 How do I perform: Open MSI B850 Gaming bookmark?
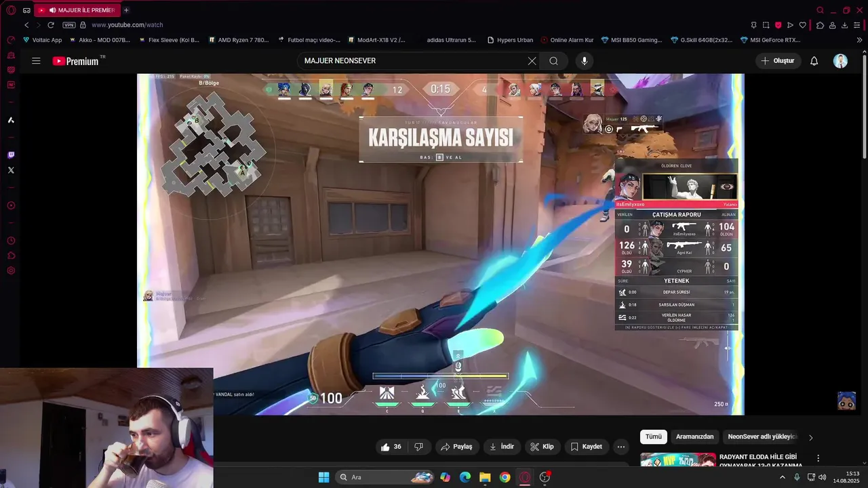click(x=631, y=40)
